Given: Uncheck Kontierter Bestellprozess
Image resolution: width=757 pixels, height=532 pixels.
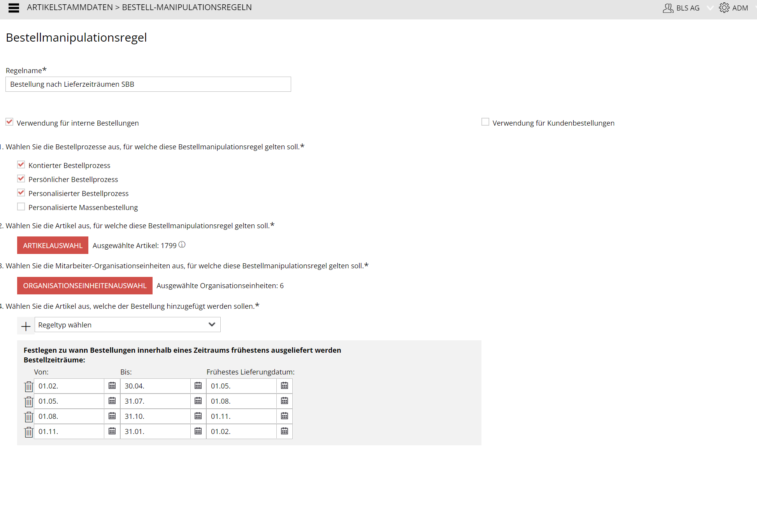Looking at the screenshot, I should point(21,165).
